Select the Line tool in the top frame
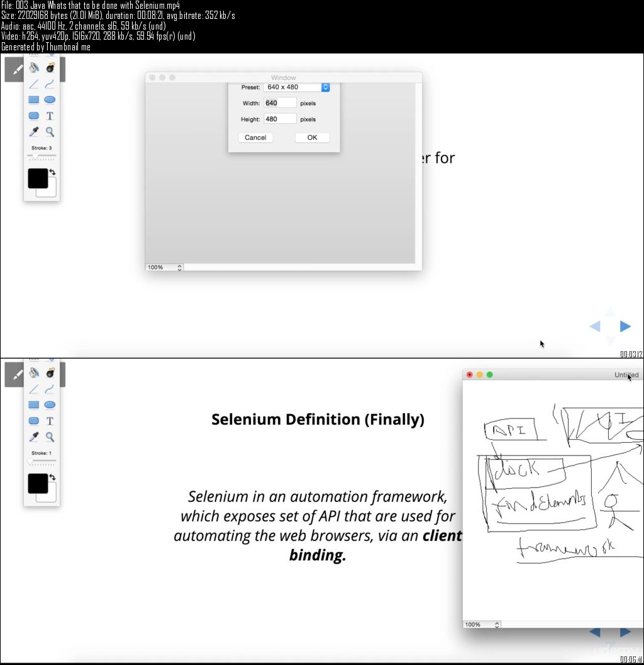The image size is (644, 665). coord(34,84)
